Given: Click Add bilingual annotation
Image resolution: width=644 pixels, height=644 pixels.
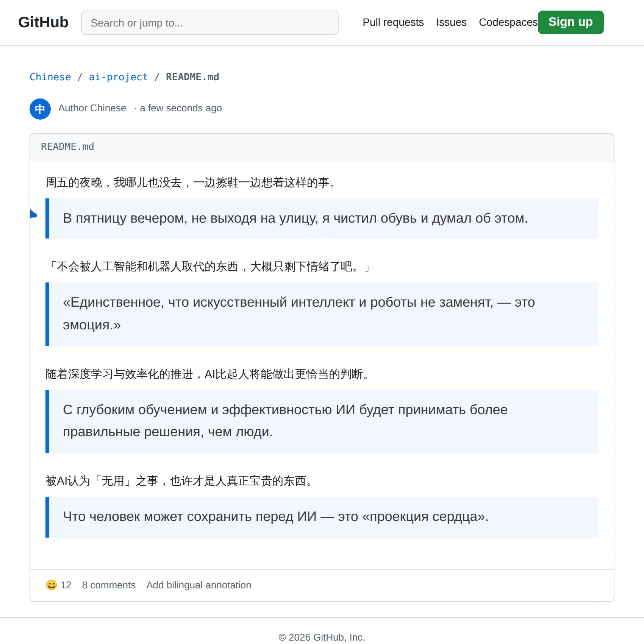Looking at the screenshot, I should point(199,585).
